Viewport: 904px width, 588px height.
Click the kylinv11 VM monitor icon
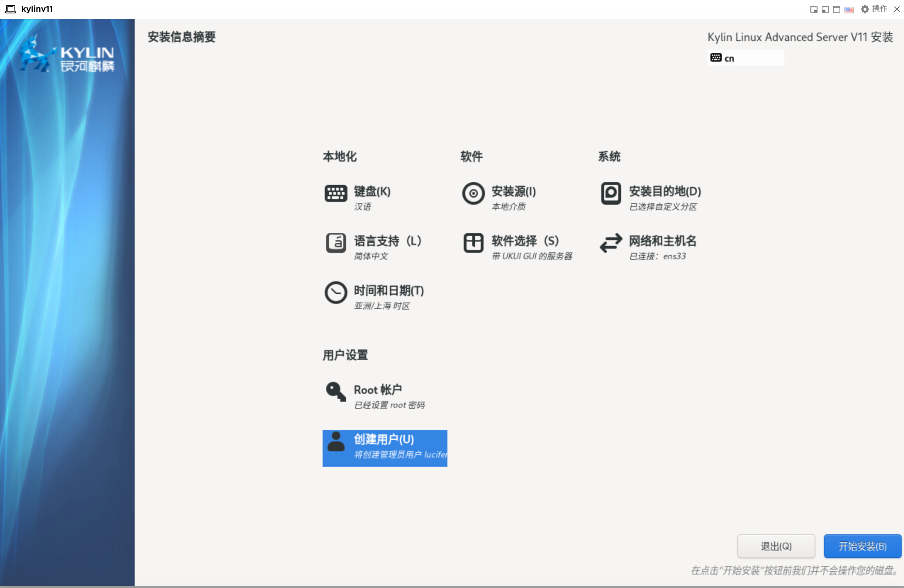click(x=11, y=9)
